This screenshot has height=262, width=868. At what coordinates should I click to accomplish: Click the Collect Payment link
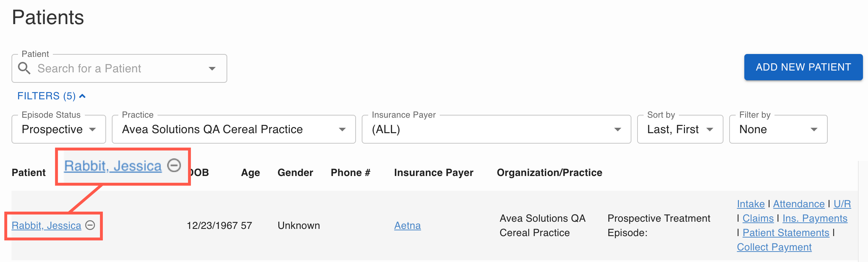[774, 247]
